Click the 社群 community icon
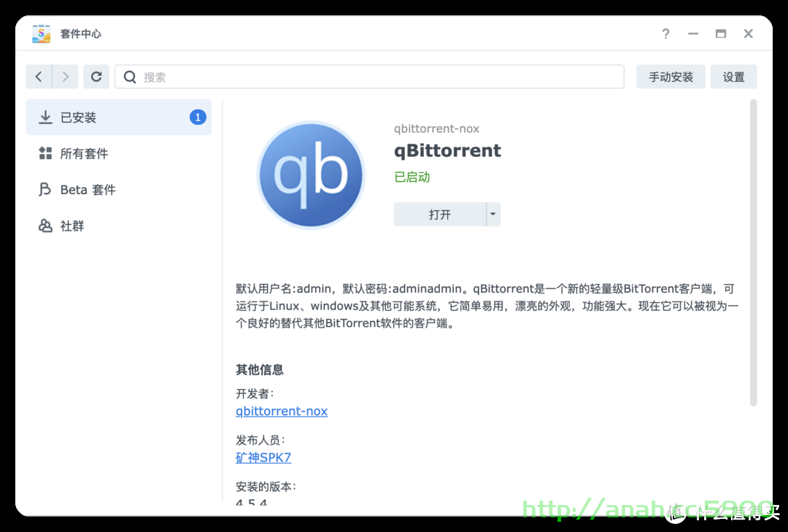 (x=45, y=225)
